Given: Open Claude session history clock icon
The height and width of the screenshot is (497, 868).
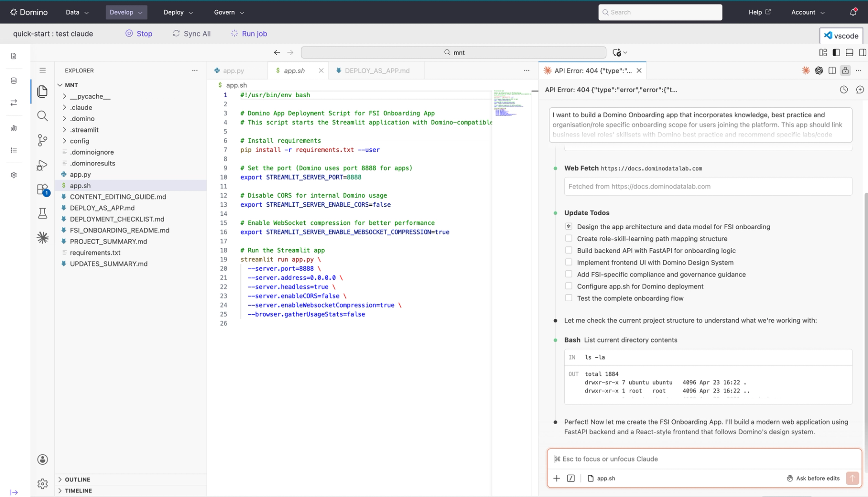Looking at the screenshot, I should [844, 90].
